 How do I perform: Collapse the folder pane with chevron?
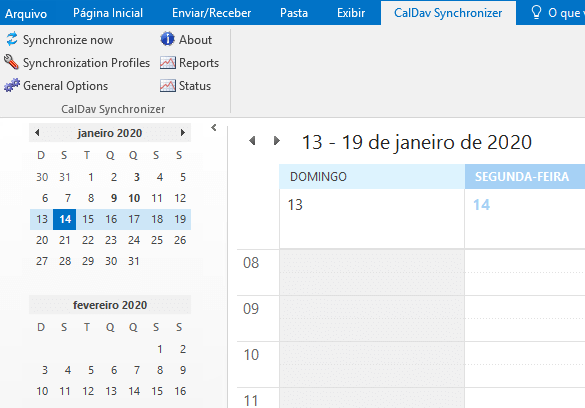tap(214, 128)
